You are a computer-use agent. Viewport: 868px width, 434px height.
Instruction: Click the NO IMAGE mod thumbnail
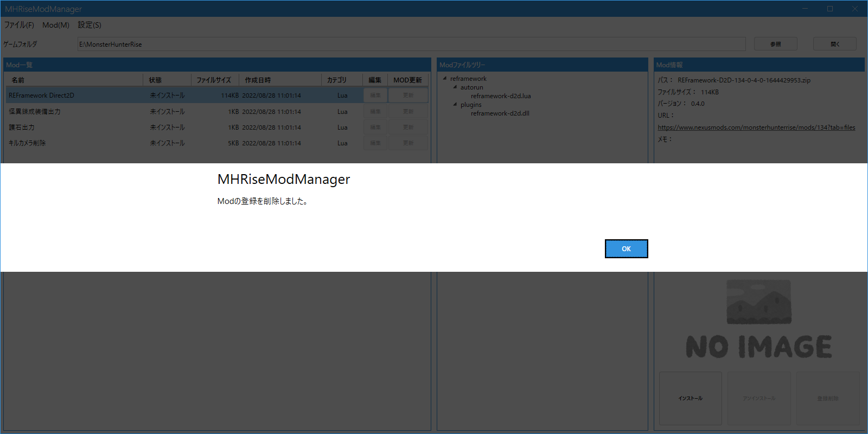759,319
